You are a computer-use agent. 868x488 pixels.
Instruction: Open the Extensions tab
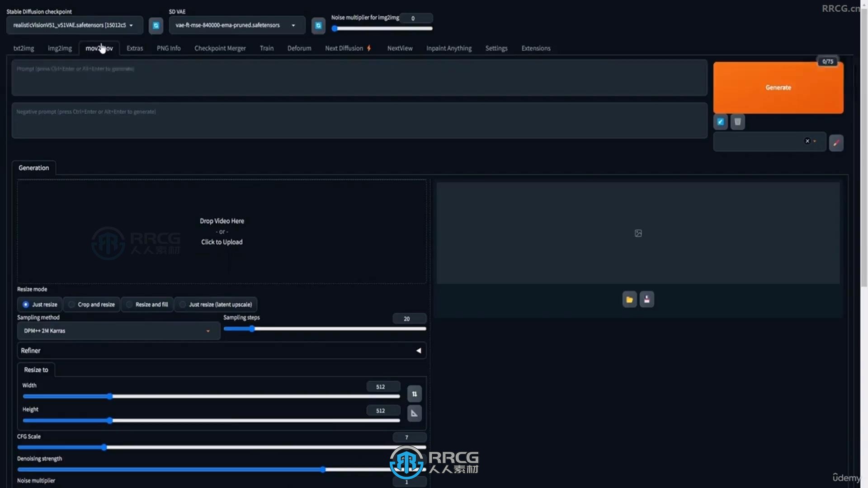(x=536, y=48)
